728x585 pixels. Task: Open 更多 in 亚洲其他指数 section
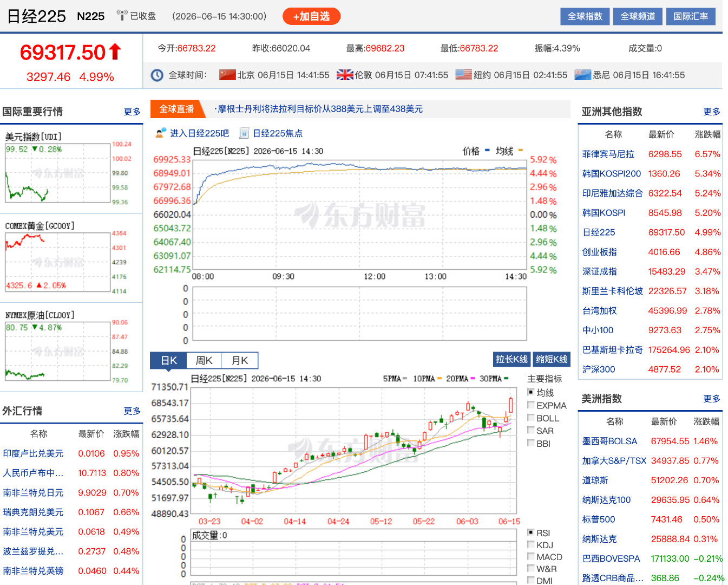click(x=712, y=112)
